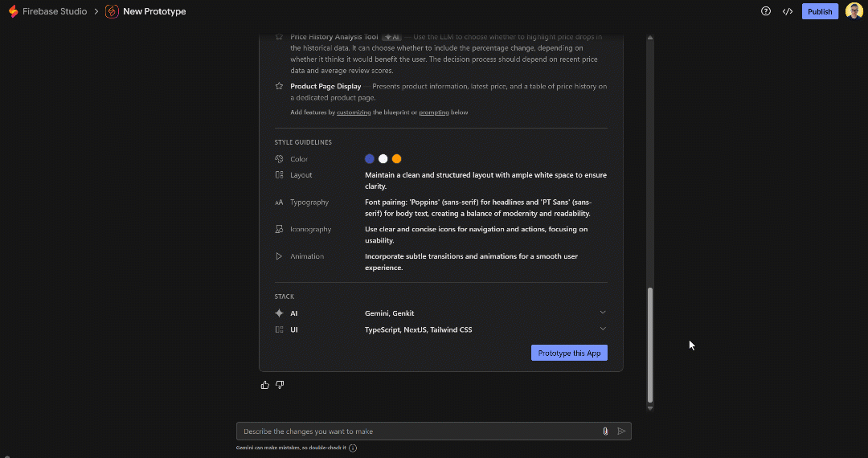The width and height of the screenshot is (868, 458).
Task: Click the help question mark icon
Action: coord(765,11)
